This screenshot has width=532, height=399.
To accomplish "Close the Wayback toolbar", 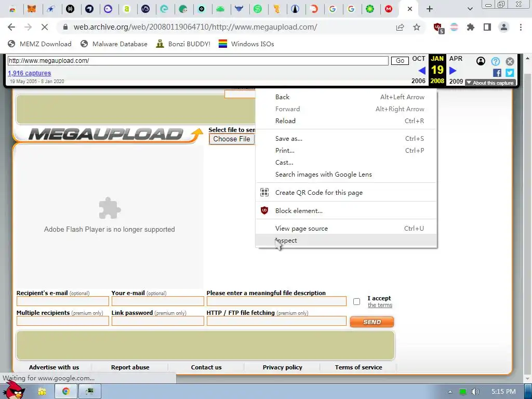I will [510, 61].
